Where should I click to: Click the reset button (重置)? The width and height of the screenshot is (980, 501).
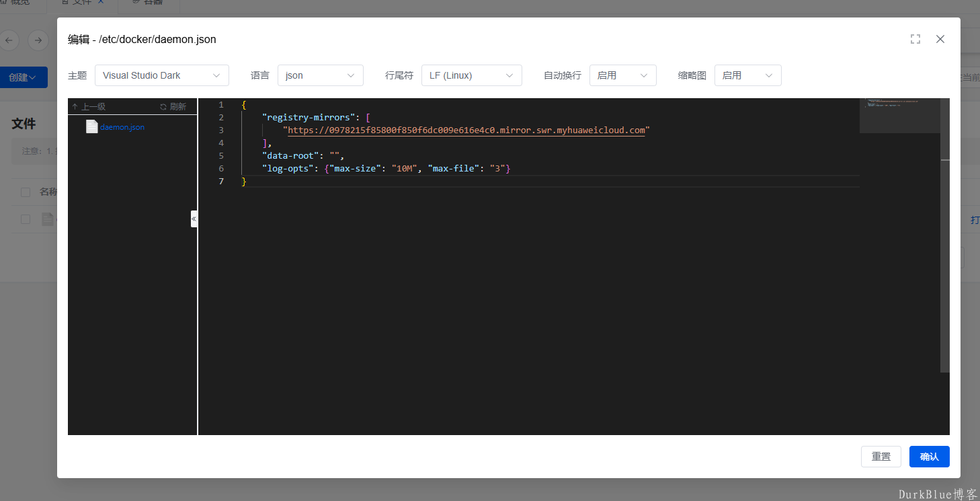pyautogui.click(x=881, y=457)
